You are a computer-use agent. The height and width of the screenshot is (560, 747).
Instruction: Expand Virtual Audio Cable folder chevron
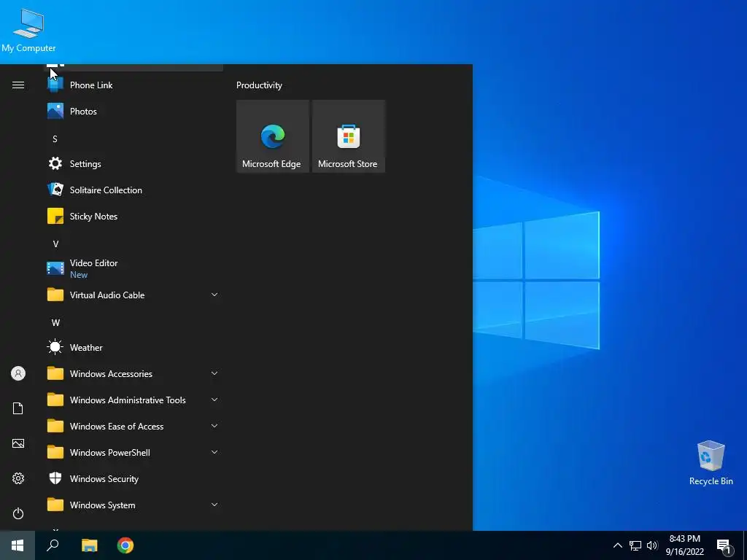214,295
